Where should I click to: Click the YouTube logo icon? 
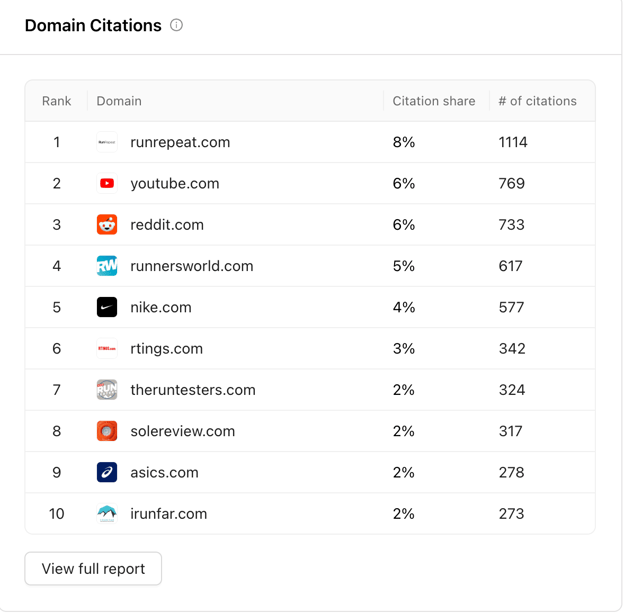click(x=107, y=183)
